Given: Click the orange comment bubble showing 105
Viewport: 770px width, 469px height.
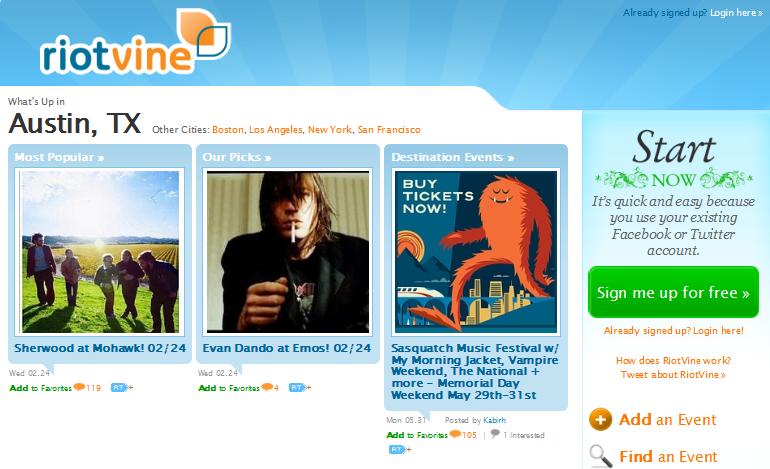Looking at the screenshot, I should pos(455,434).
